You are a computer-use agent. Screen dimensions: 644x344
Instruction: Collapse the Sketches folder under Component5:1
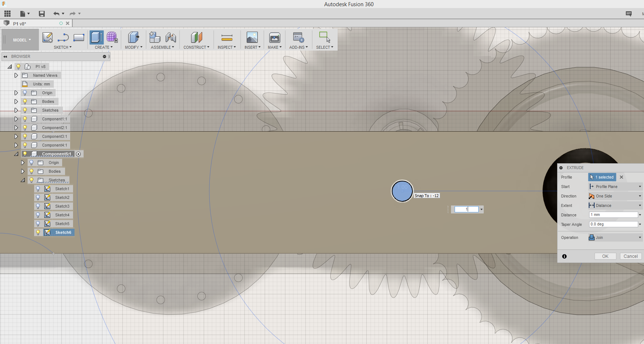23,180
